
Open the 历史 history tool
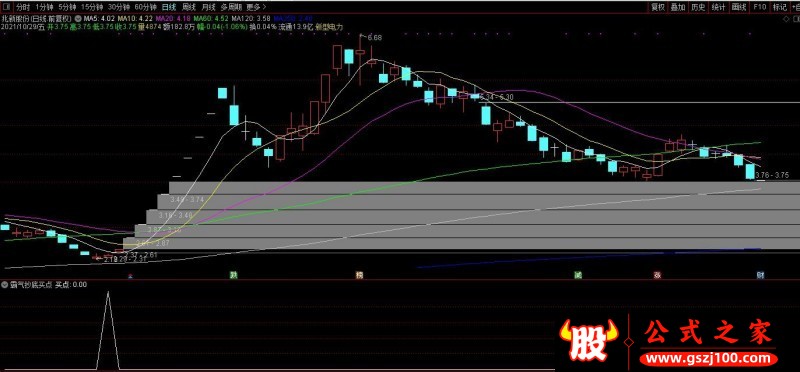(x=698, y=7)
